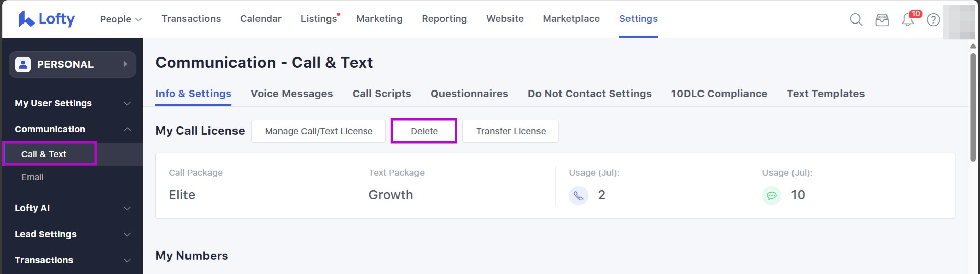980x274 pixels.
Task: Click the vertical page scrollbar
Action: click(x=973, y=107)
